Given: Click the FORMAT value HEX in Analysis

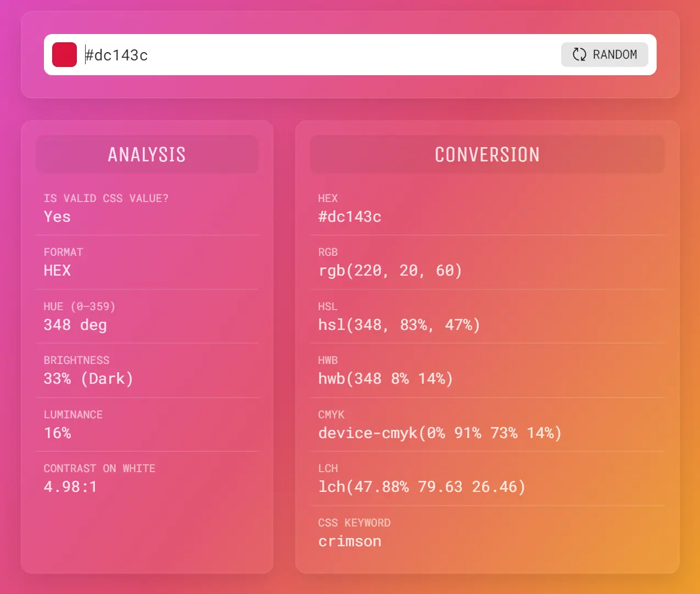Looking at the screenshot, I should (x=57, y=271).
